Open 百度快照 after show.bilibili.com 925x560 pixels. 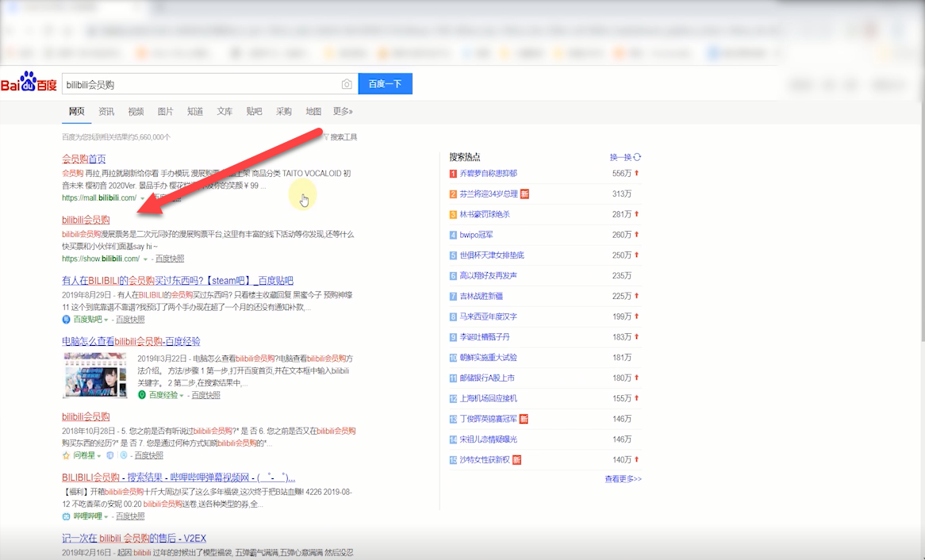click(x=170, y=259)
